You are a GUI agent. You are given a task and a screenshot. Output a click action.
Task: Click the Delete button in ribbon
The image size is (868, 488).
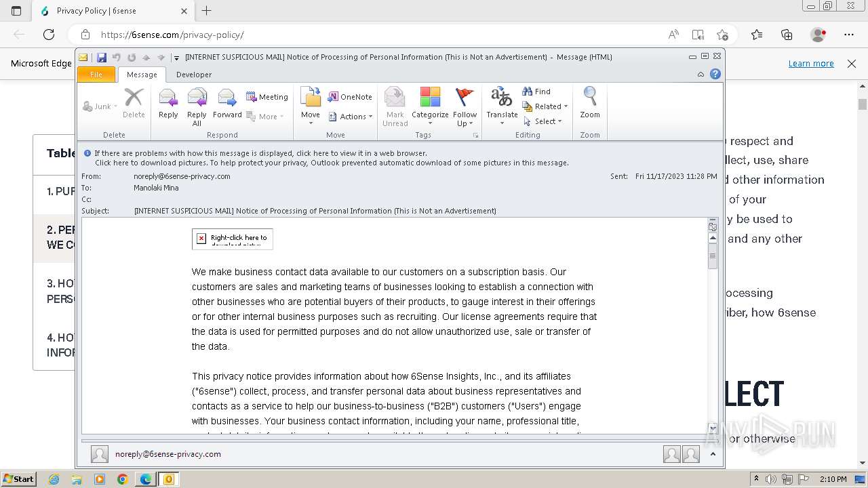[x=134, y=103]
